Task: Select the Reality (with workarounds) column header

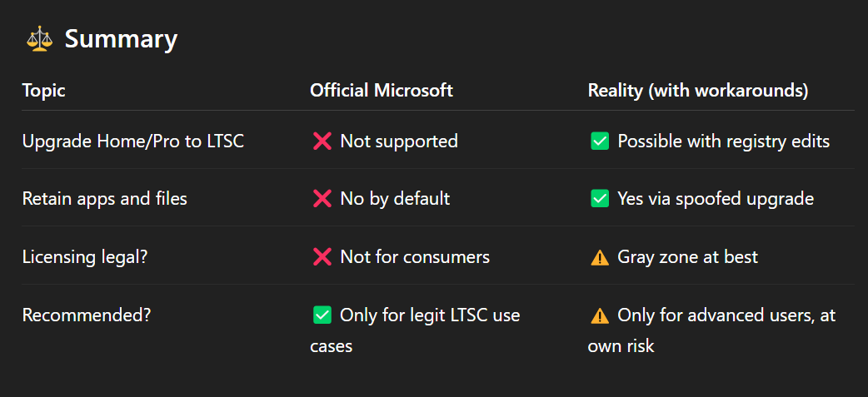Action: click(698, 91)
